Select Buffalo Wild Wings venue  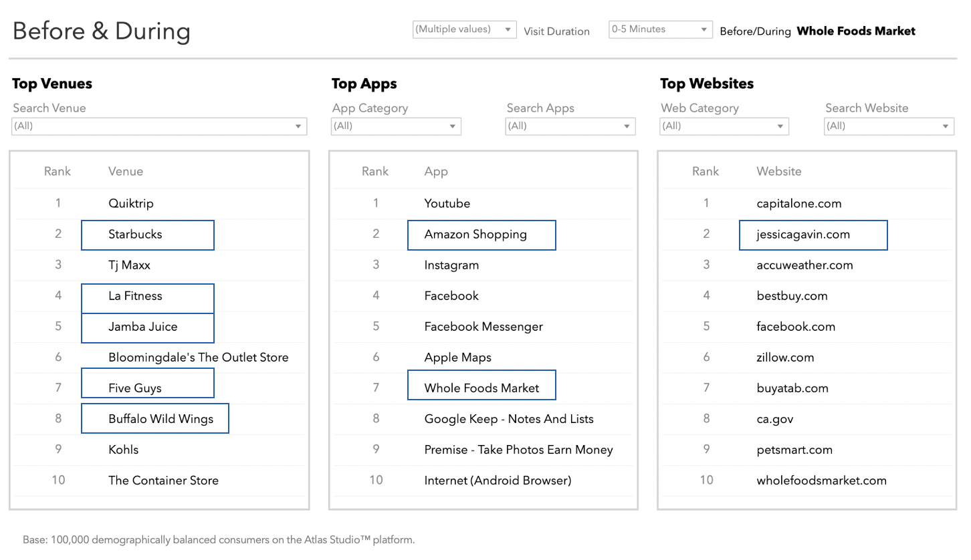160,419
